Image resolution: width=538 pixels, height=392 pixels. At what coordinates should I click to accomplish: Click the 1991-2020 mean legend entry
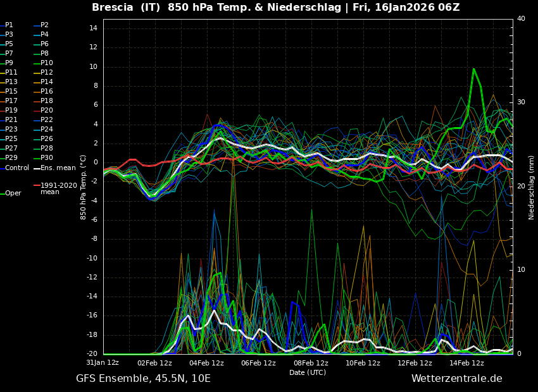(x=58, y=188)
